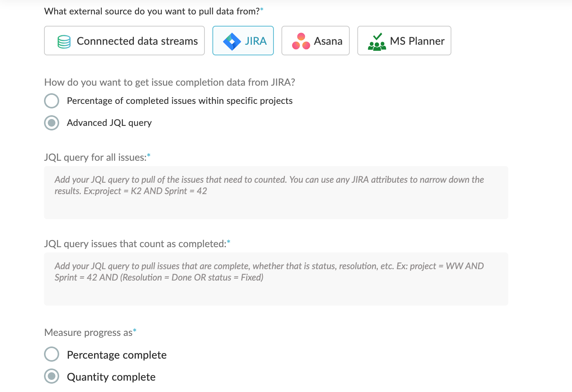Screen dimensions: 572x392
Task: Select the MS Planner source label
Action: pyautogui.click(x=417, y=41)
